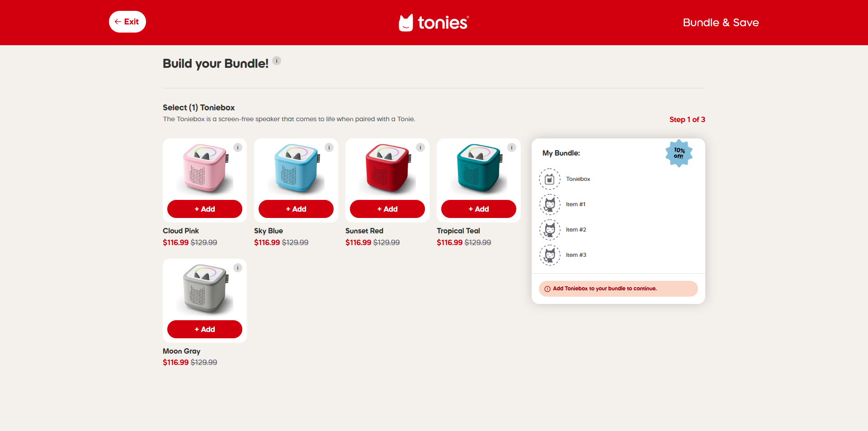Select the Sunset Red Toniebox image
Screen dimensions: 868x431
click(387, 169)
